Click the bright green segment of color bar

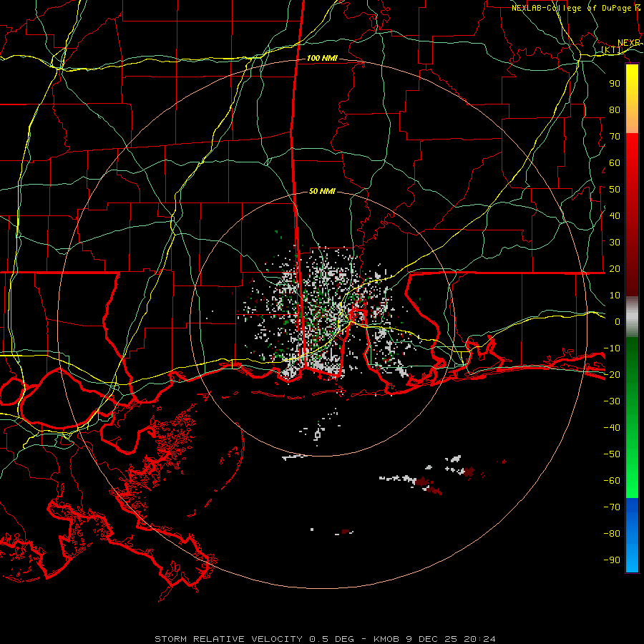pyautogui.click(x=632, y=472)
